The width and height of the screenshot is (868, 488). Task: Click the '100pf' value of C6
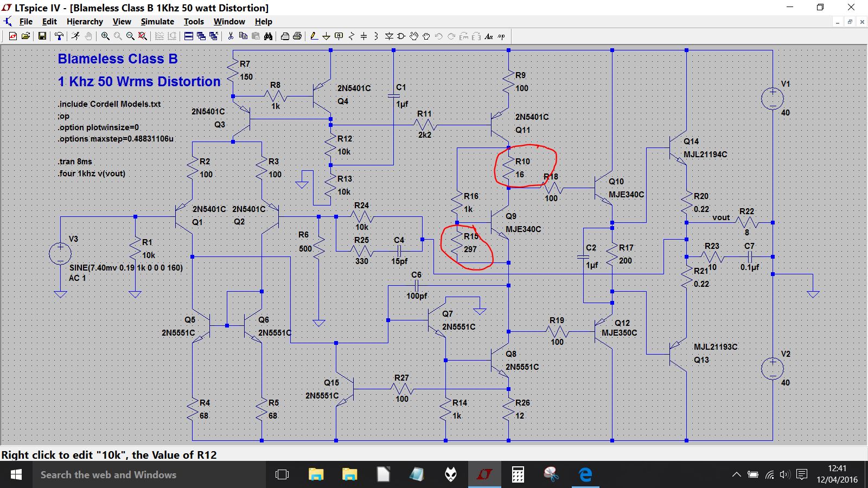point(417,296)
